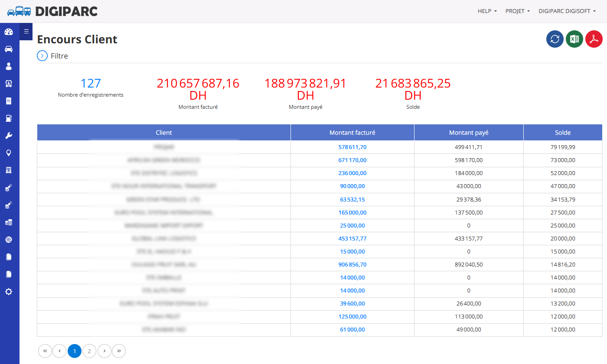Go to page 2 of results
The image size is (607, 364).
(89, 351)
